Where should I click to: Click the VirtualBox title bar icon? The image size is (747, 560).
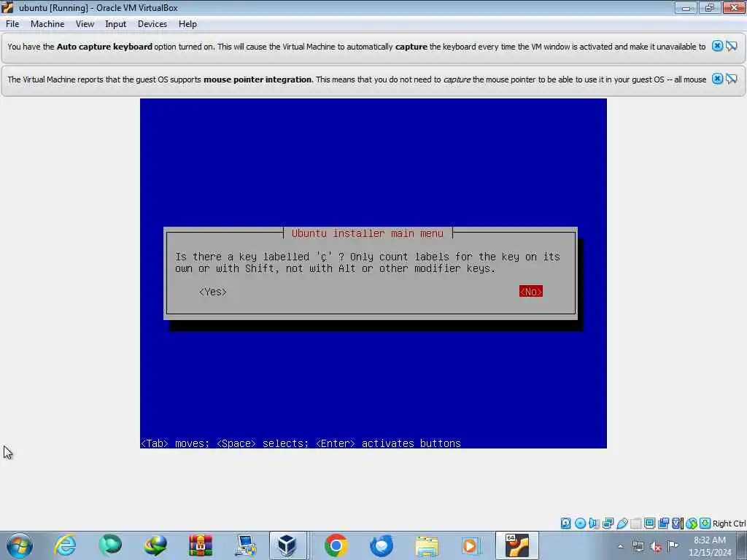pos(7,7)
